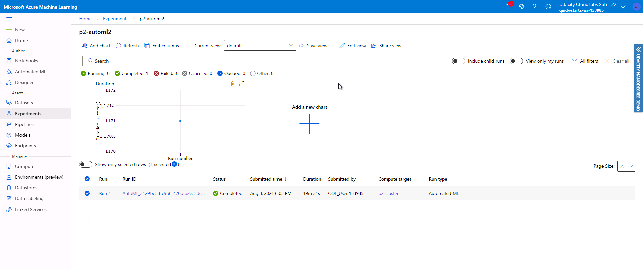Click the Home breadcrumb link
The height and width of the screenshot is (269, 644).
click(x=85, y=19)
